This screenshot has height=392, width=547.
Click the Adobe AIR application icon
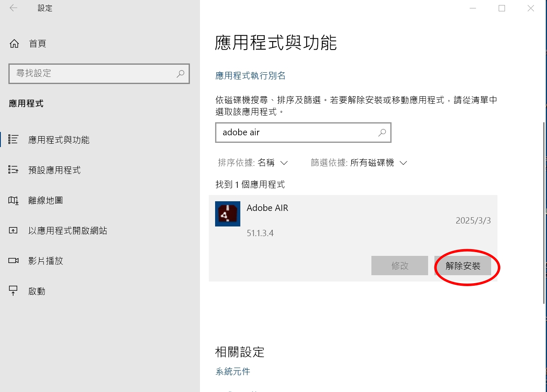pos(228,214)
